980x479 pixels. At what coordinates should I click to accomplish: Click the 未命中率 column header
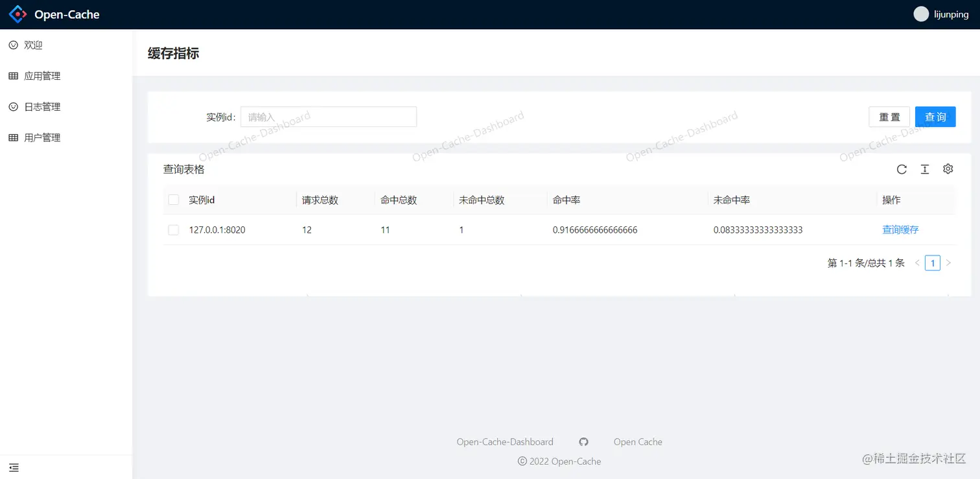pos(732,200)
